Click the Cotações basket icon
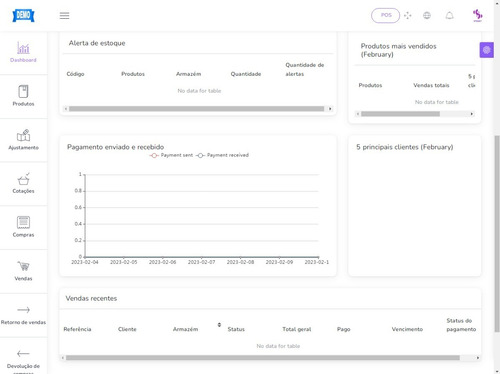This screenshot has height=374, width=500. coord(23,179)
